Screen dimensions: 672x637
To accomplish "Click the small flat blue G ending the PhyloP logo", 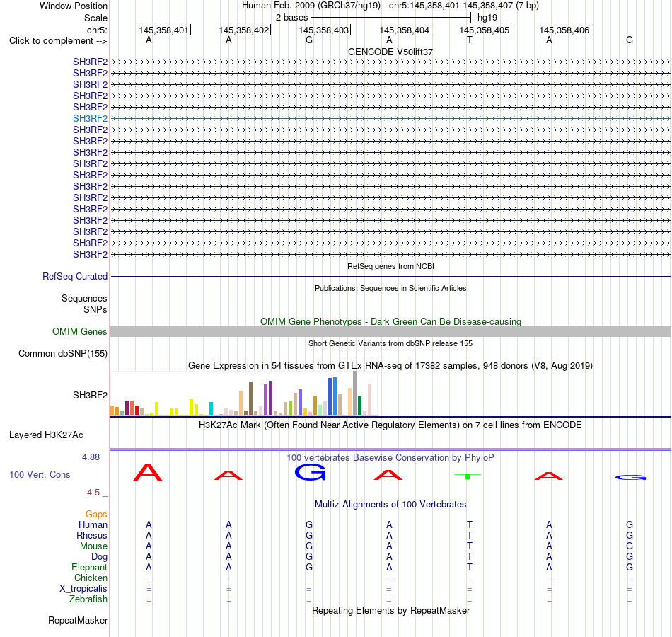I will click(630, 478).
